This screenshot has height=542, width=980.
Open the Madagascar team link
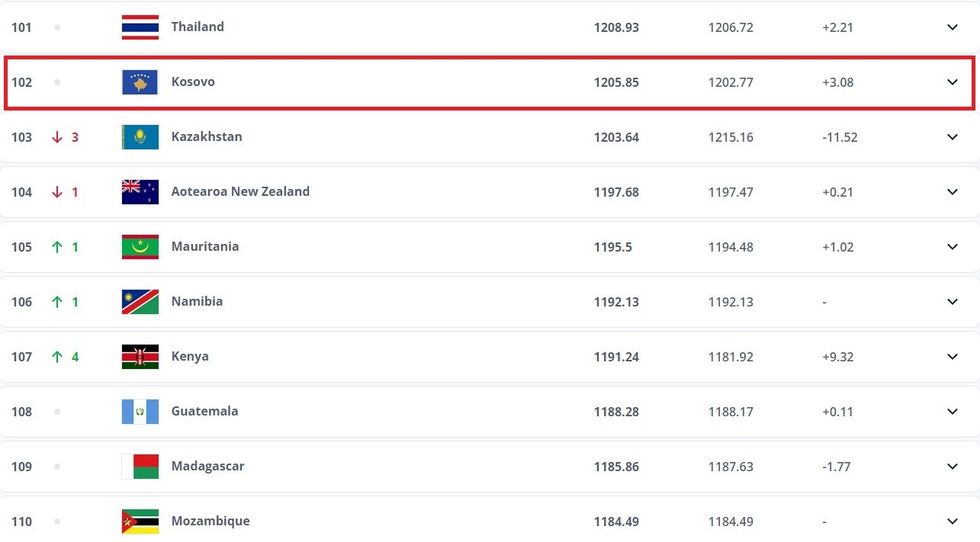click(208, 466)
